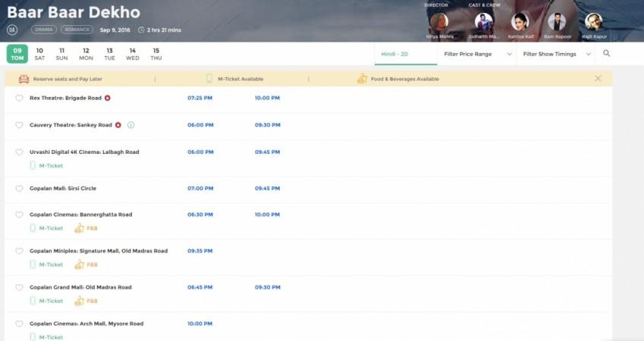Viewport: 644px width, 341px height.
Task: Open the Hindi - 2D language dropdown
Action: point(405,54)
